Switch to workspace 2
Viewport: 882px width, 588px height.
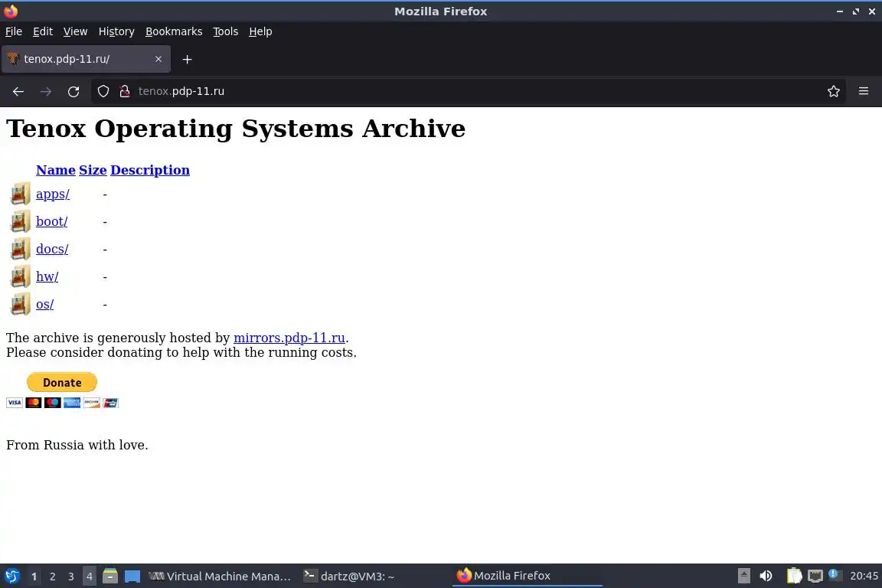pos(52,577)
